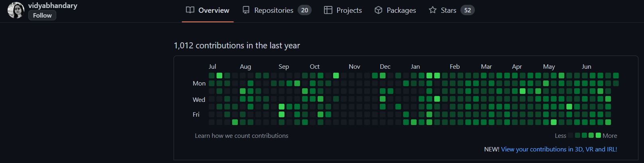Click the Wed weekday label
This screenshot has height=163, width=644.
point(199,99)
